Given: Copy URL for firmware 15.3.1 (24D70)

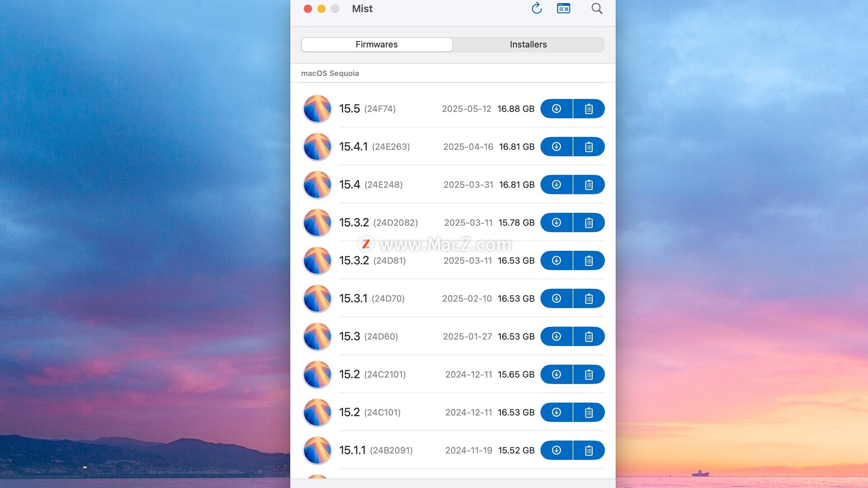Looking at the screenshot, I should 589,298.
